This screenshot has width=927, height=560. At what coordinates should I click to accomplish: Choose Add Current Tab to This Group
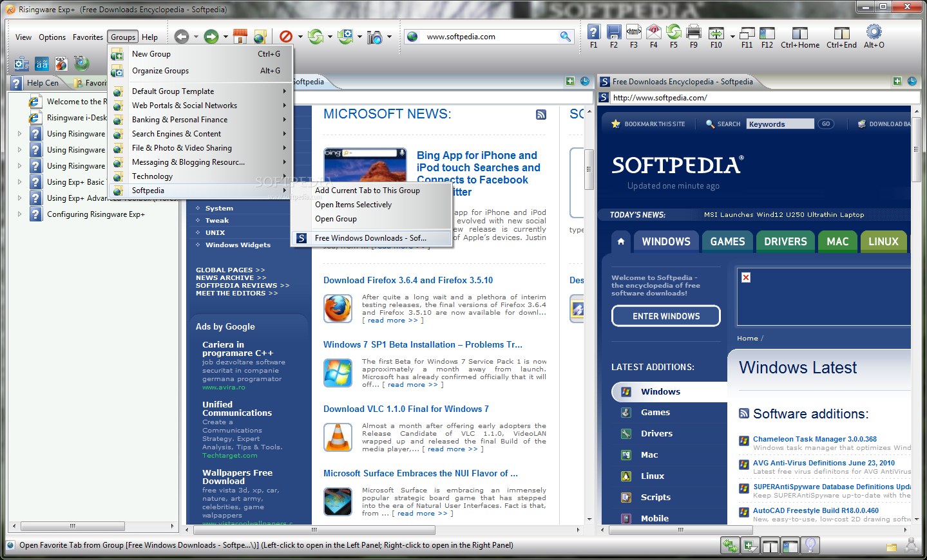point(371,191)
